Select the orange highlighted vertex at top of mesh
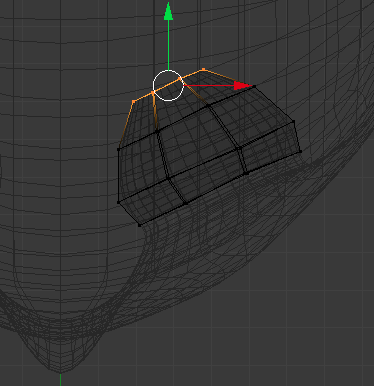 [x=204, y=70]
